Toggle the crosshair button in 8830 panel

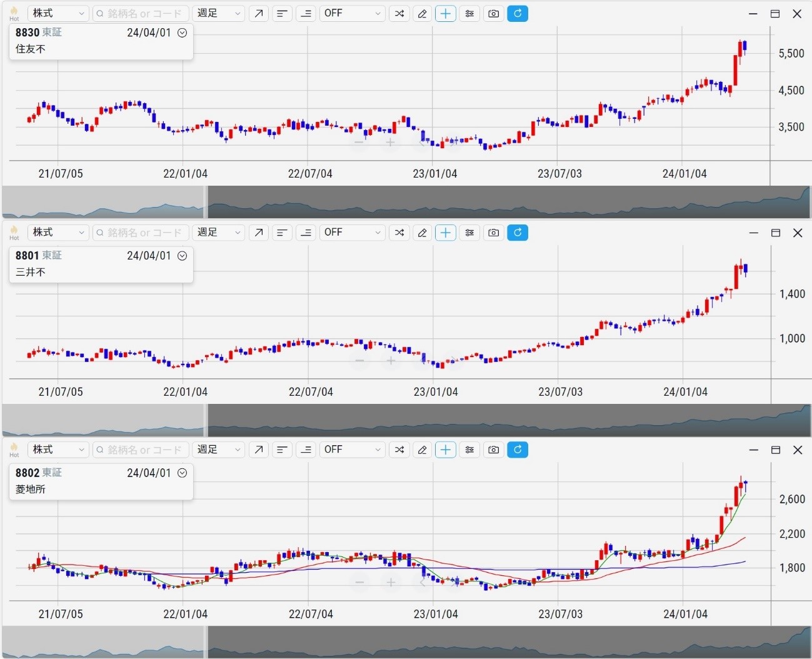(445, 14)
